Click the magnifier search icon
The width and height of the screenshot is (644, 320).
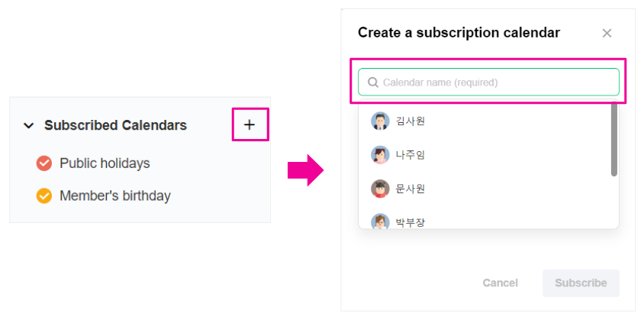click(372, 82)
